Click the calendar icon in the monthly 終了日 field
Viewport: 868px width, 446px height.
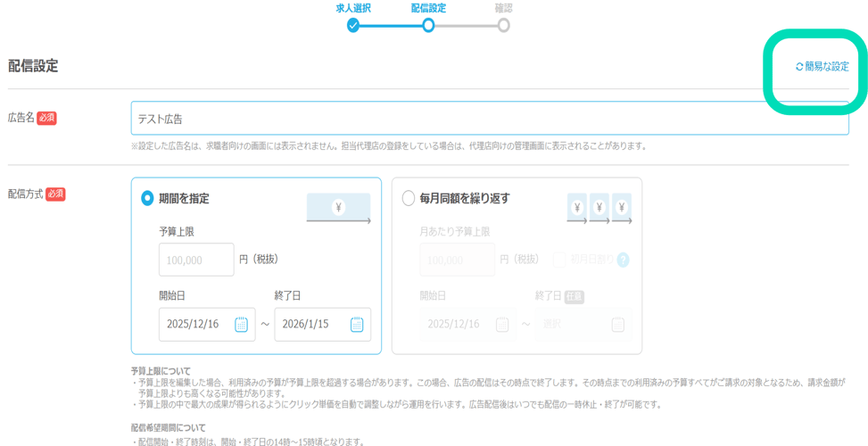(x=618, y=325)
